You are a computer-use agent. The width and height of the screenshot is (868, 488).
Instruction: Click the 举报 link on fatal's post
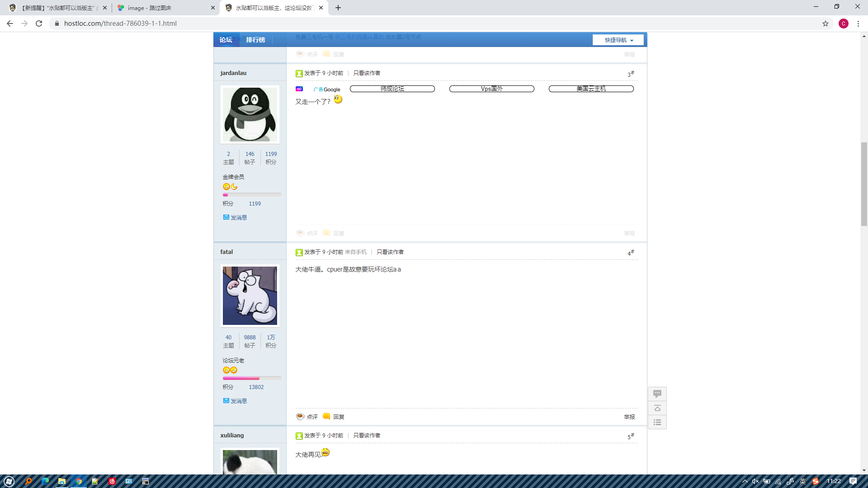(x=629, y=417)
